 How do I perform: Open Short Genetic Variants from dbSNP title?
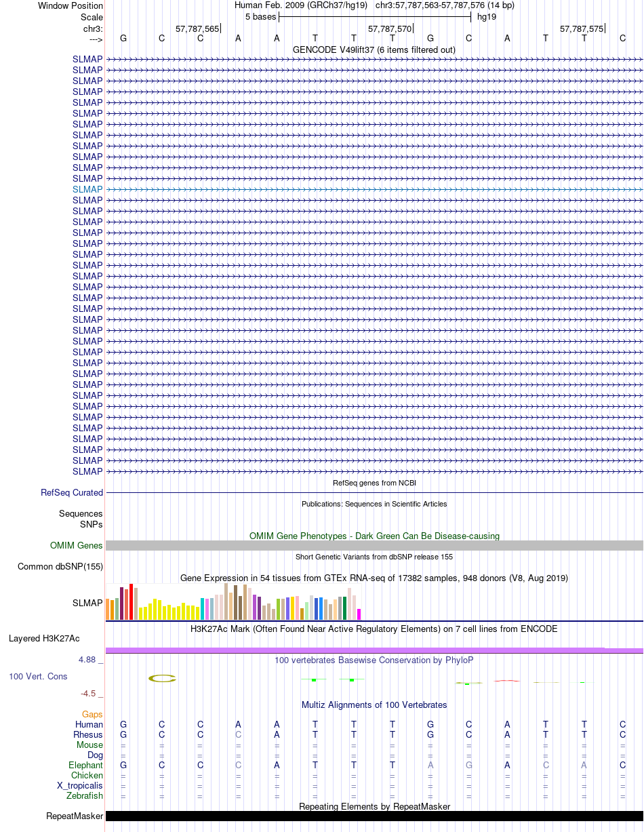[x=374, y=557]
